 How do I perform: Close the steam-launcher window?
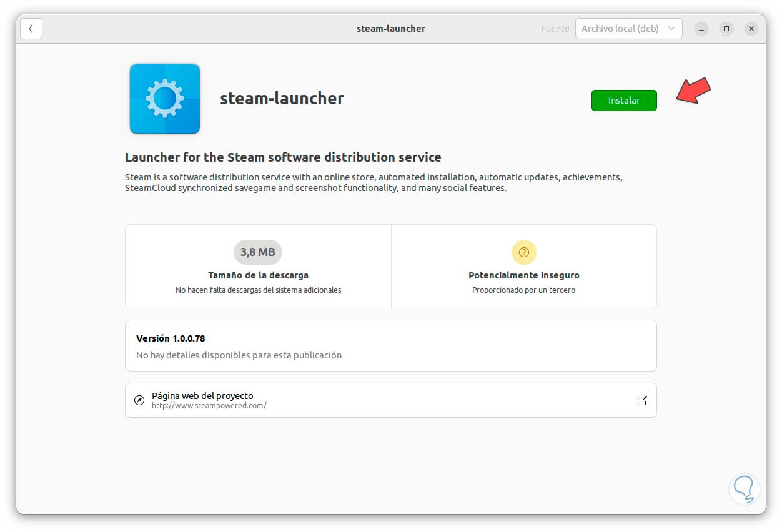tap(752, 29)
